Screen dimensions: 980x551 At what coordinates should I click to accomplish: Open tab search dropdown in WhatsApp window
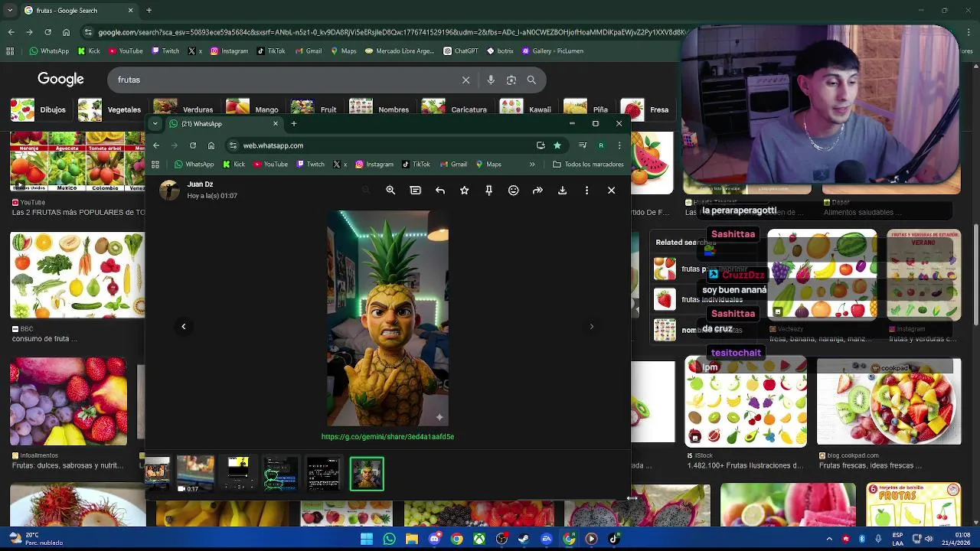[x=155, y=123]
